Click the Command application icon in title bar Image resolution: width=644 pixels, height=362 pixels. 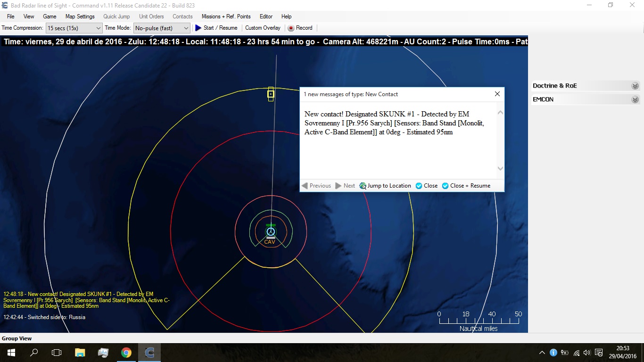coord(5,5)
